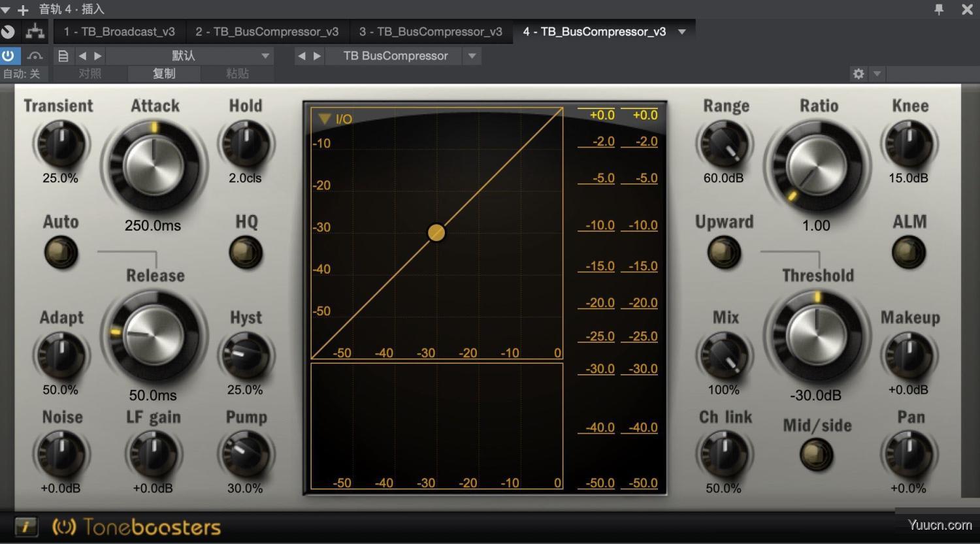
Task: Turn on HQ mode
Action: 245,253
